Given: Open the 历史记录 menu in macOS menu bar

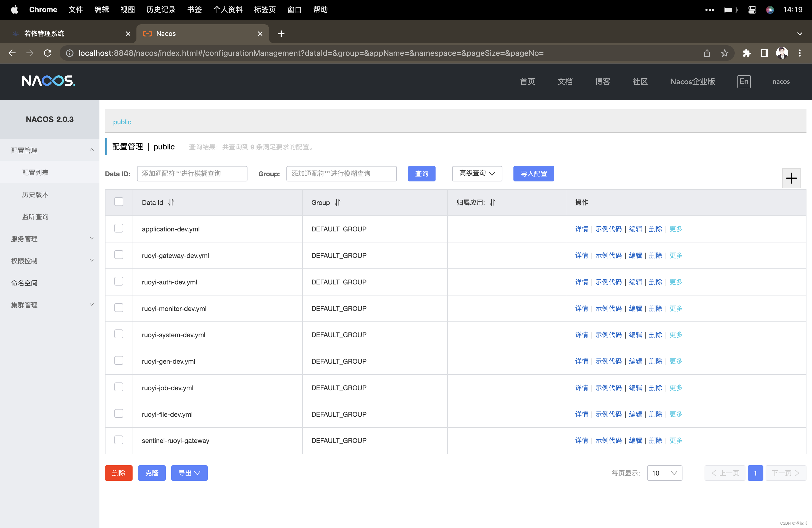Looking at the screenshot, I should [x=161, y=10].
